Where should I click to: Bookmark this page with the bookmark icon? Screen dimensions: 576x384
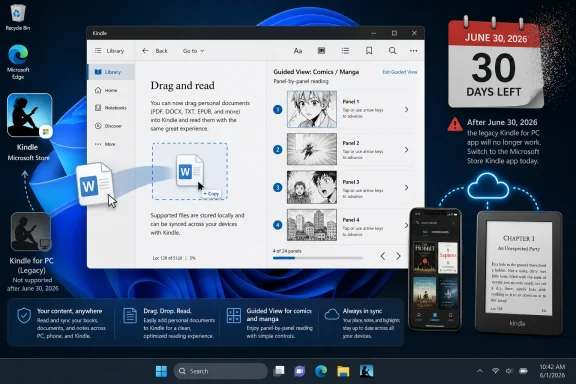369,51
